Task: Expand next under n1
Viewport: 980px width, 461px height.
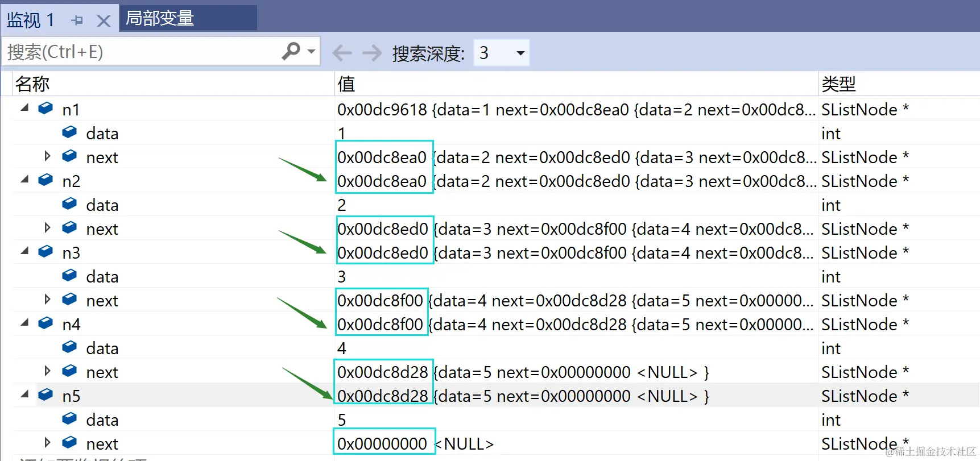Action: (x=47, y=156)
